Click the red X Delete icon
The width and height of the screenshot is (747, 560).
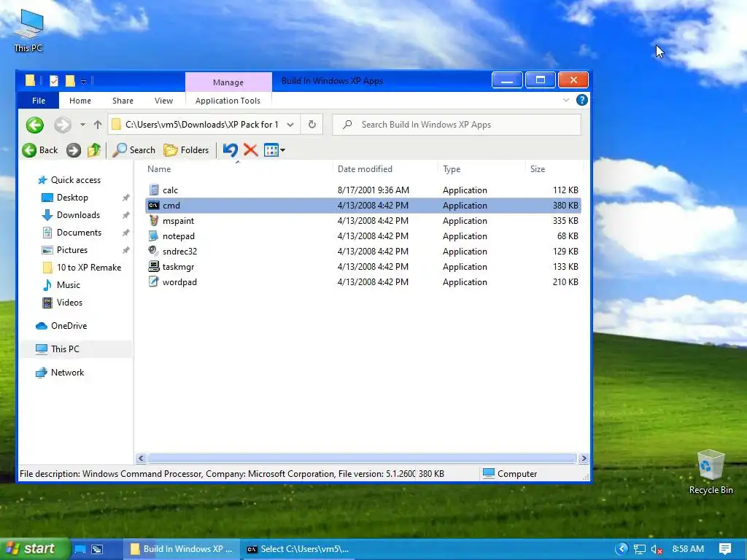[251, 150]
